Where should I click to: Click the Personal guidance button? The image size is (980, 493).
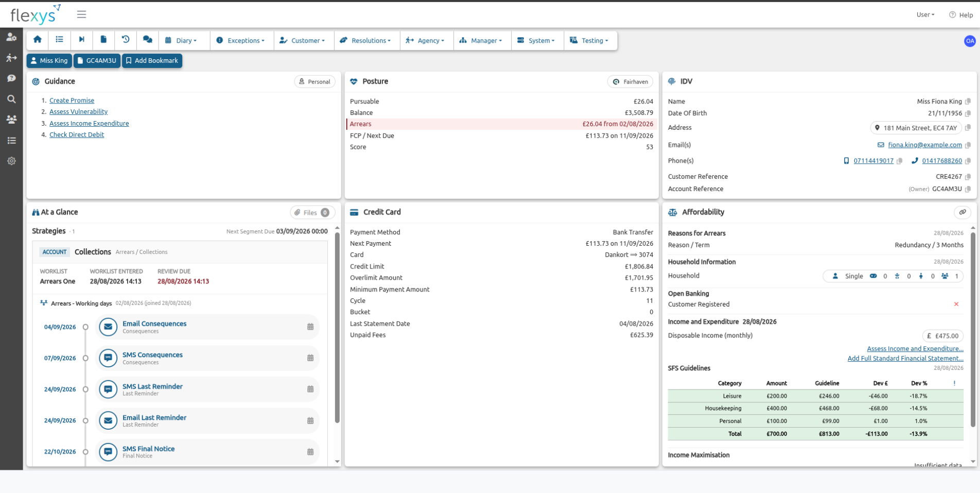click(x=314, y=82)
